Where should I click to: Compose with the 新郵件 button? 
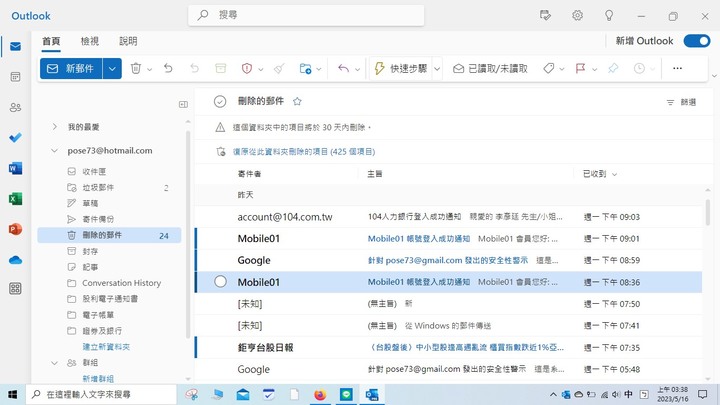pos(71,68)
